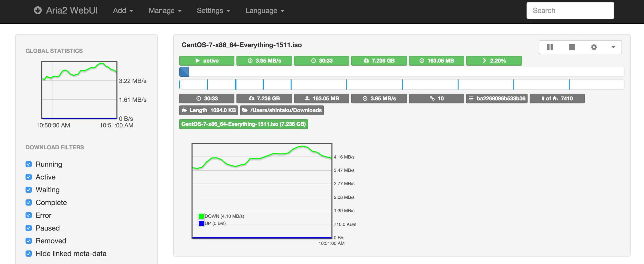Click the blue download progress bar
Image resolution: width=644 pixels, height=264 pixels.
coord(402,72)
